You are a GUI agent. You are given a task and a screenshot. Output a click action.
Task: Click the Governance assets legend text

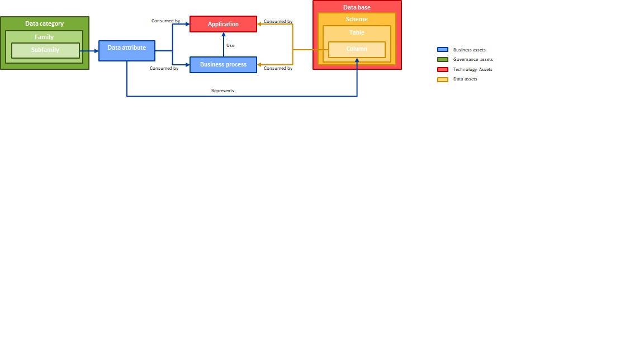click(x=473, y=60)
